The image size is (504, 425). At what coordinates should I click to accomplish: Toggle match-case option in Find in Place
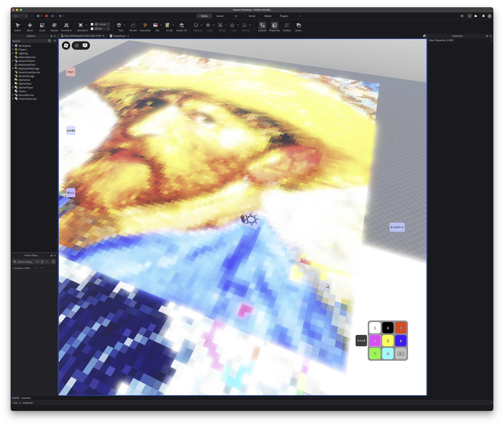click(37, 262)
